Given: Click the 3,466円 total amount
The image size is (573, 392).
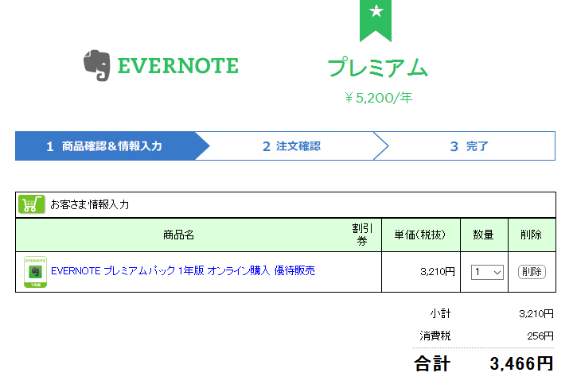Looking at the screenshot, I should 521,364.
